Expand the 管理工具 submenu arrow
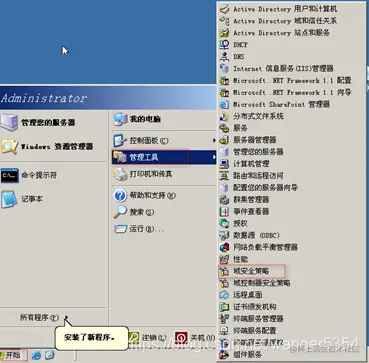The image size is (369, 363). pos(214,157)
